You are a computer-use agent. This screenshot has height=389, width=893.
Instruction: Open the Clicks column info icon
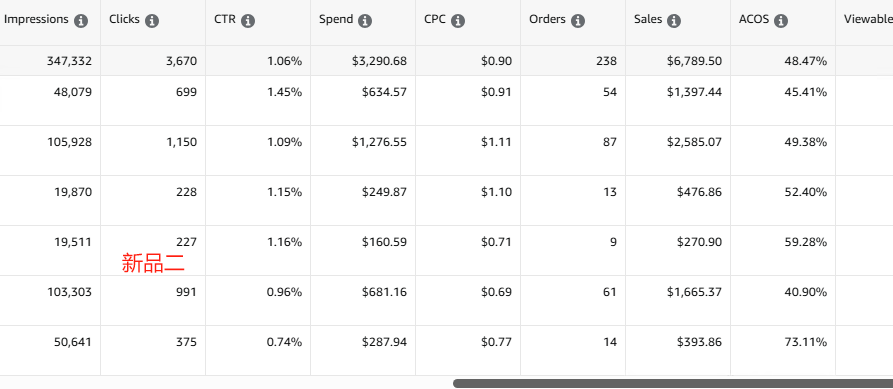click(151, 21)
